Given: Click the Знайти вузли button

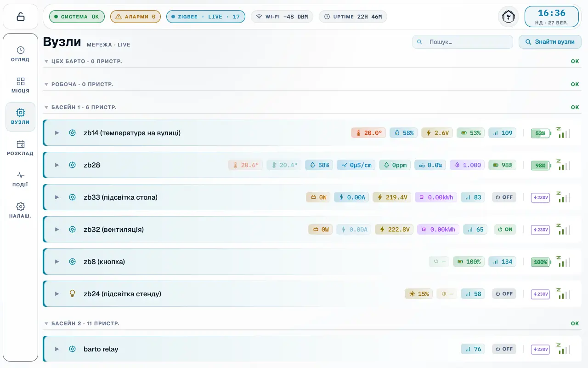Looking at the screenshot, I should pyautogui.click(x=550, y=42).
